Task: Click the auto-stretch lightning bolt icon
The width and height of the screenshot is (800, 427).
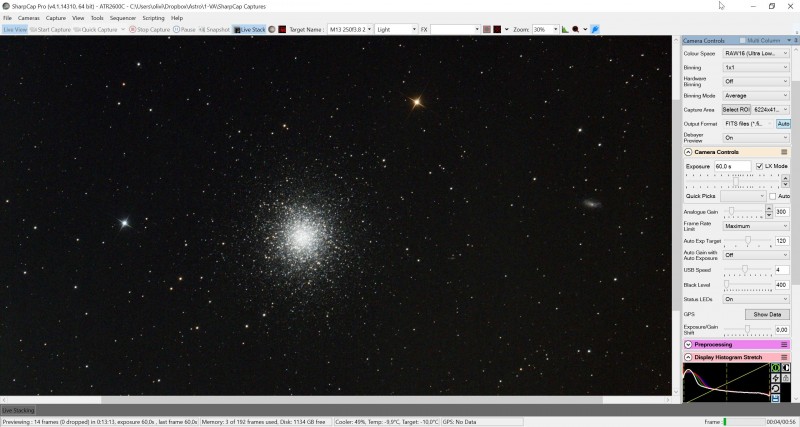Action: point(776,378)
